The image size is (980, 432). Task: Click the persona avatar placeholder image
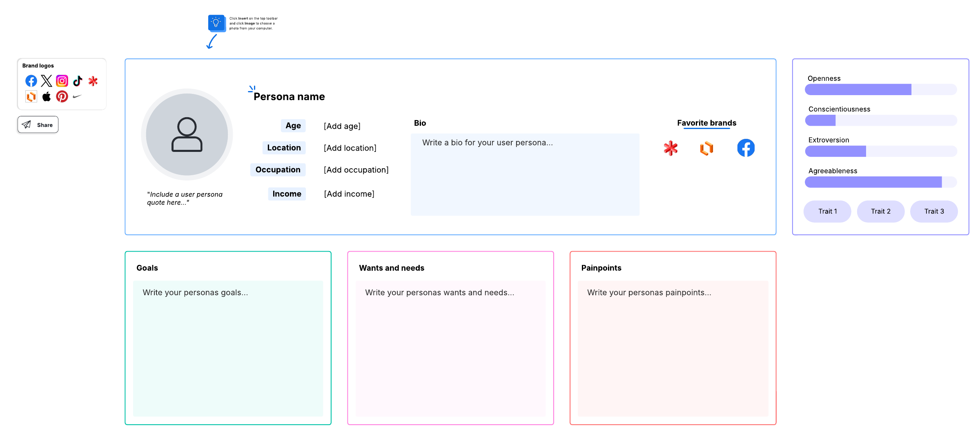tap(187, 134)
